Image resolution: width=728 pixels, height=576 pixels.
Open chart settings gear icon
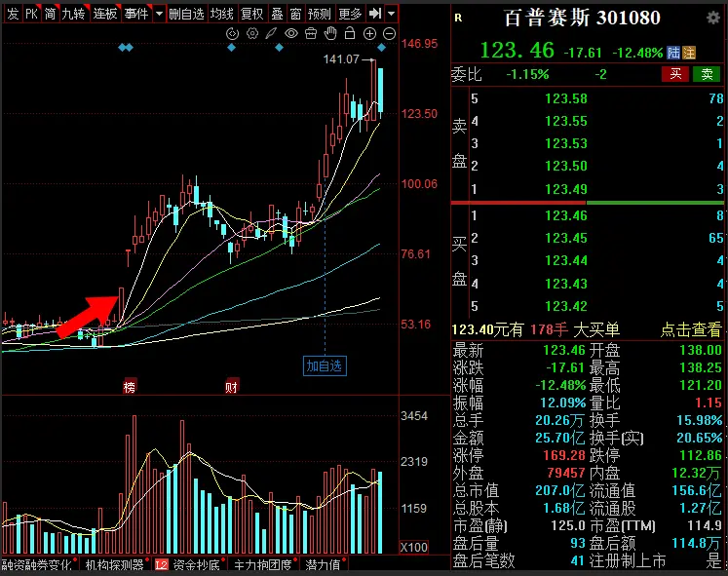(x=252, y=34)
